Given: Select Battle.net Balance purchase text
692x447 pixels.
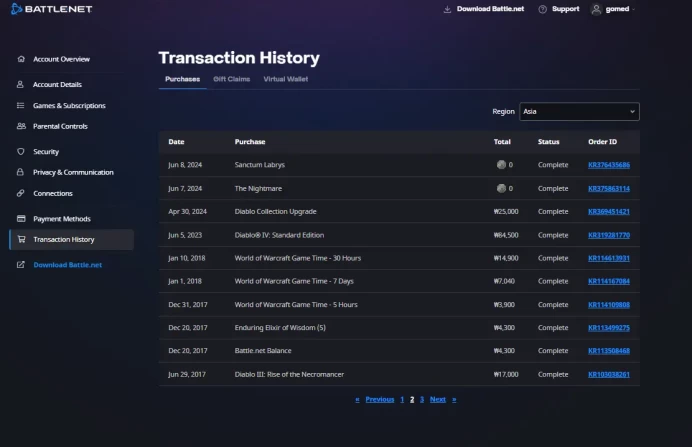Looking at the screenshot, I should click(x=263, y=351).
